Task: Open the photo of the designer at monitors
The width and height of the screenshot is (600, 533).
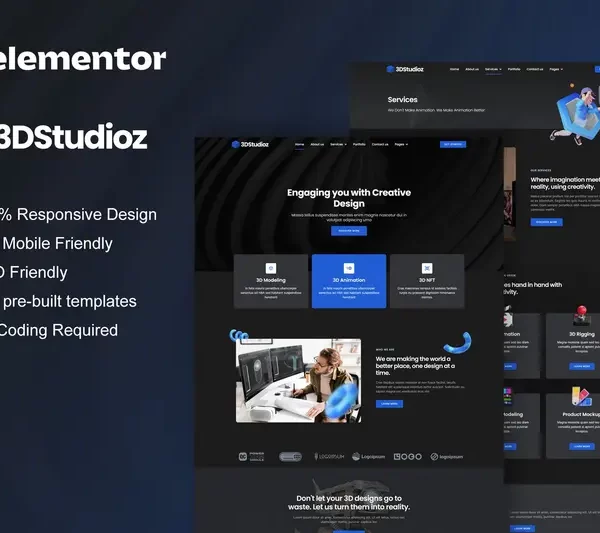Action: [298, 380]
